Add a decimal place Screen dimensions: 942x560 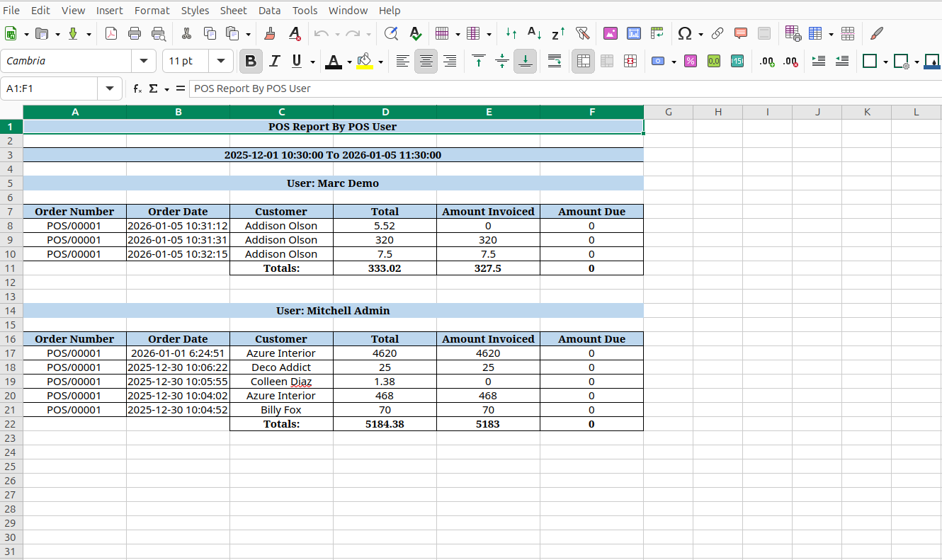(x=767, y=62)
